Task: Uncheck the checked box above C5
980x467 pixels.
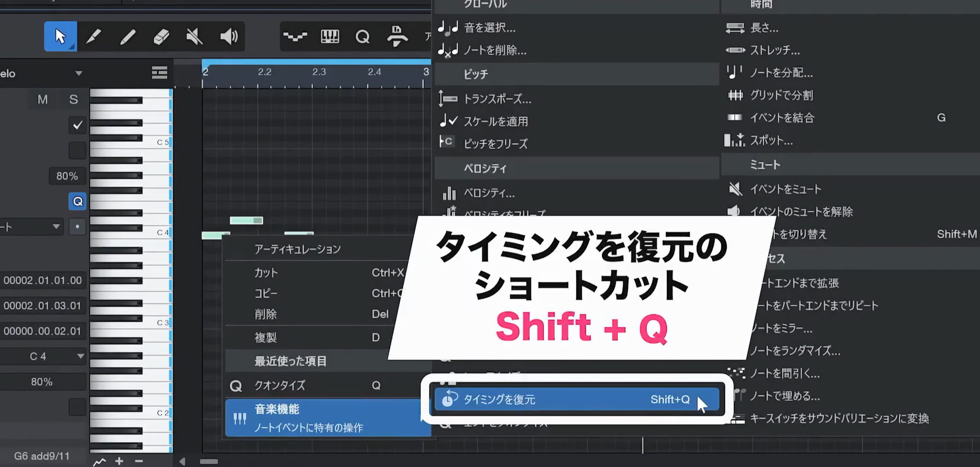Action: [77, 125]
